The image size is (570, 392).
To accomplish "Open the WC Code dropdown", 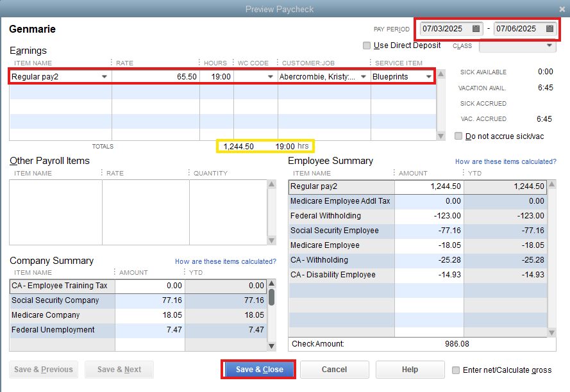I will click(270, 77).
